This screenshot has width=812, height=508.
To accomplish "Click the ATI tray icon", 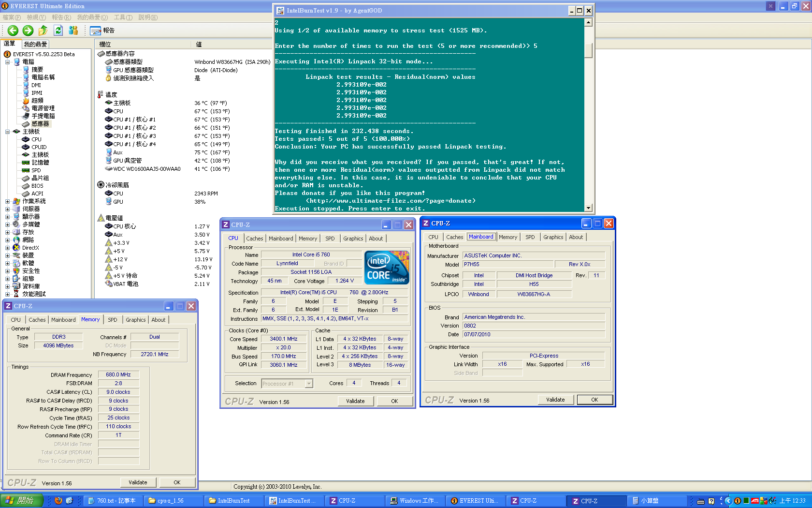I will (x=754, y=501).
